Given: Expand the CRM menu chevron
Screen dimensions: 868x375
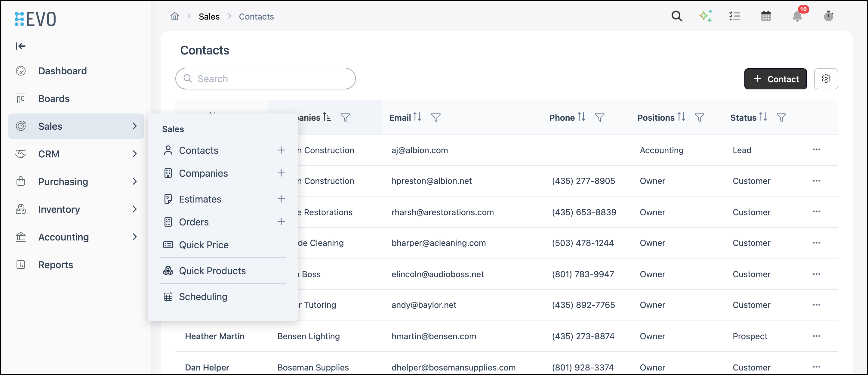Looking at the screenshot, I should [x=134, y=154].
